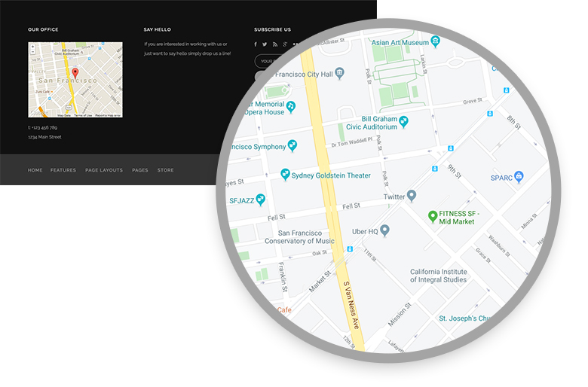
Task: Open PAGE LAYOUTS in footer menu
Action: tap(104, 170)
